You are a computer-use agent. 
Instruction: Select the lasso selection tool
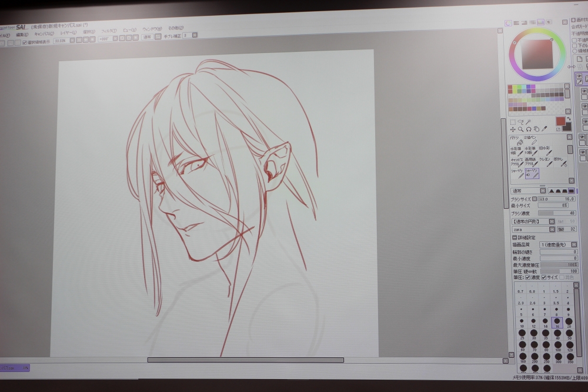point(520,122)
